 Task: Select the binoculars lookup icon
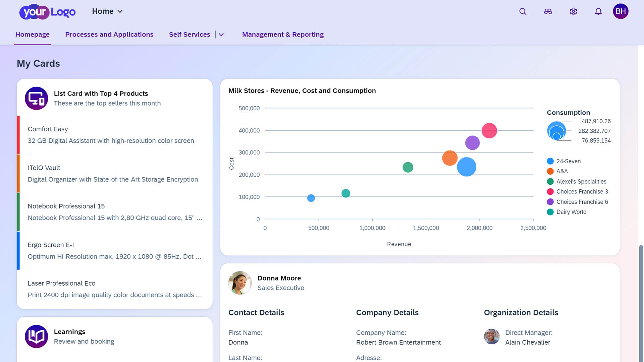pyautogui.click(x=547, y=11)
